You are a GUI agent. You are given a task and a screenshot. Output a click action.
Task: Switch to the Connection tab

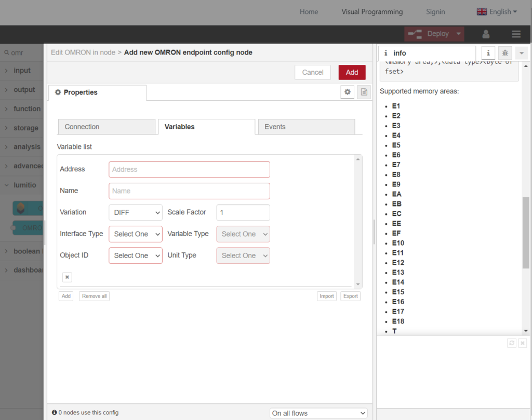coord(107,127)
